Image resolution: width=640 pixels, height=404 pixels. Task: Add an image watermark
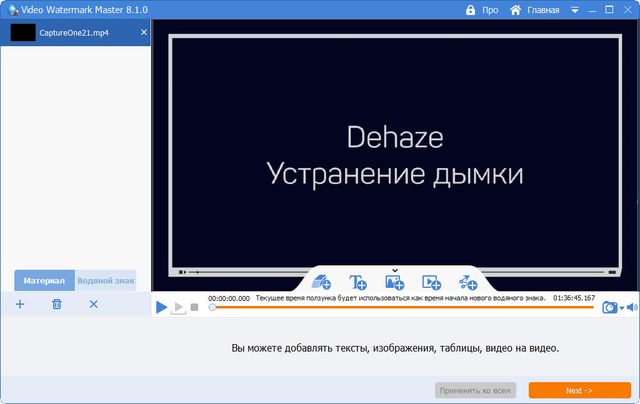[394, 283]
